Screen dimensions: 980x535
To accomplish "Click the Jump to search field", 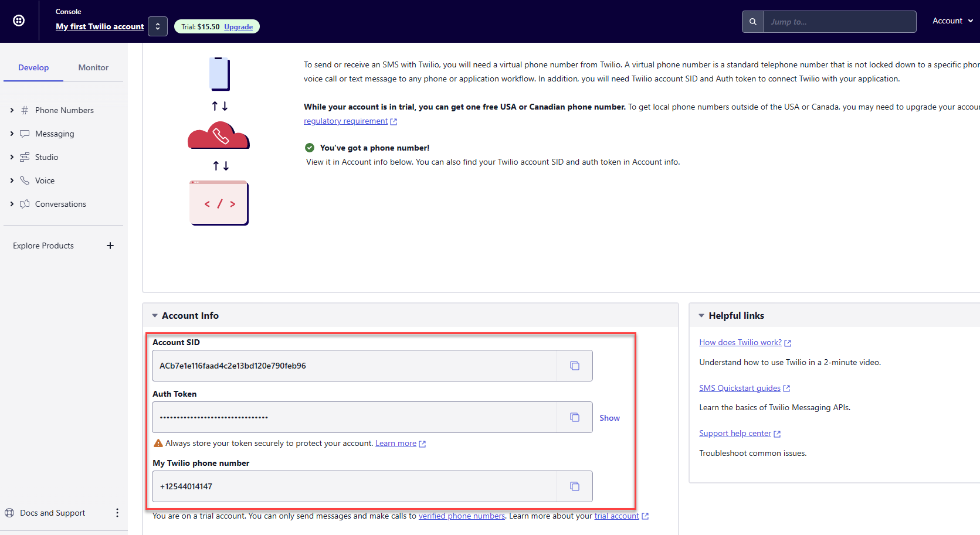I will click(x=839, y=22).
